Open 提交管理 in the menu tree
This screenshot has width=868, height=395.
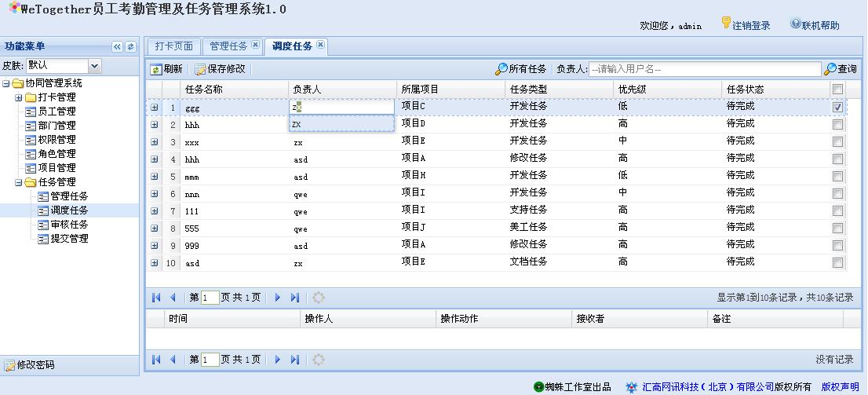pyautogui.click(x=69, y=239)
